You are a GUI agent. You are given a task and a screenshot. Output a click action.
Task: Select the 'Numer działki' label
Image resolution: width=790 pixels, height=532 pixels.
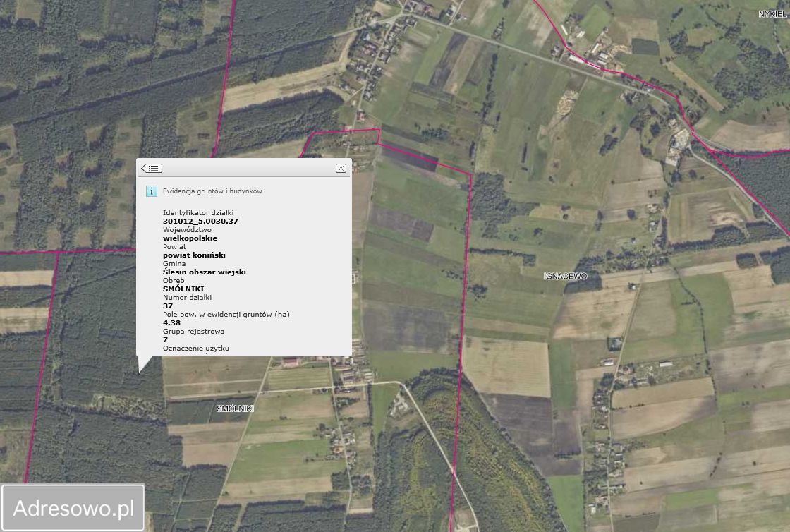pos(187,297)
